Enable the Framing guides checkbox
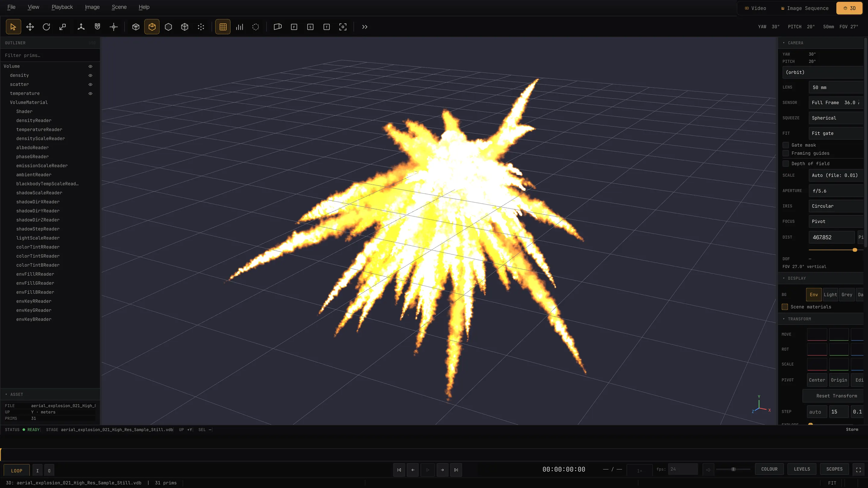Image resolution: width=868 pixels, height=488 pixels. pos(786,153)
